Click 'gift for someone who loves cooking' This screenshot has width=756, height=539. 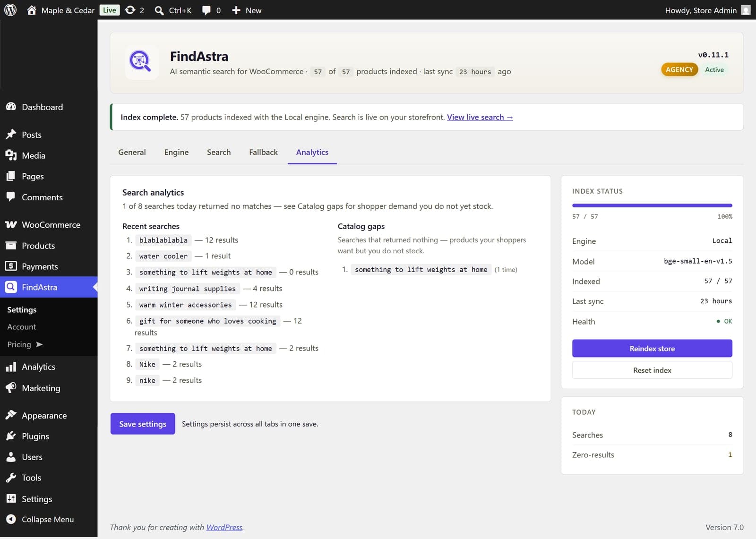pos(207,321)
